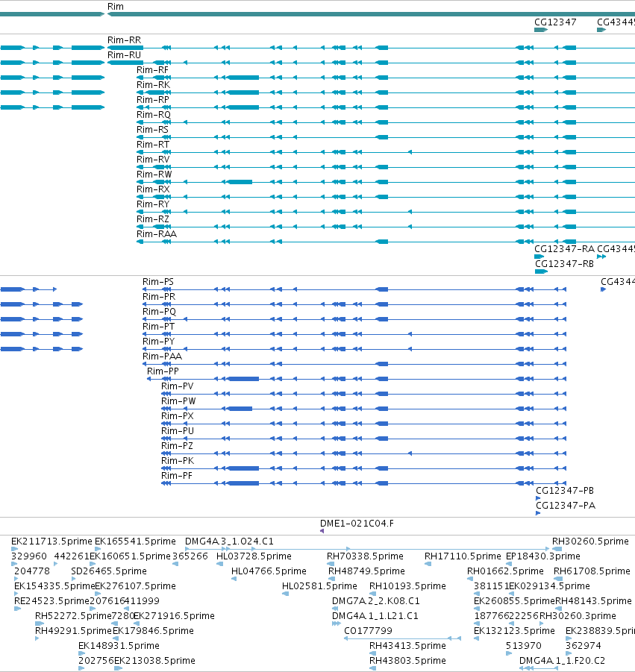This screenshot has width=635, height=672.
Task: Select RH30260.5prime label
Action: click(x=590, y=541)
